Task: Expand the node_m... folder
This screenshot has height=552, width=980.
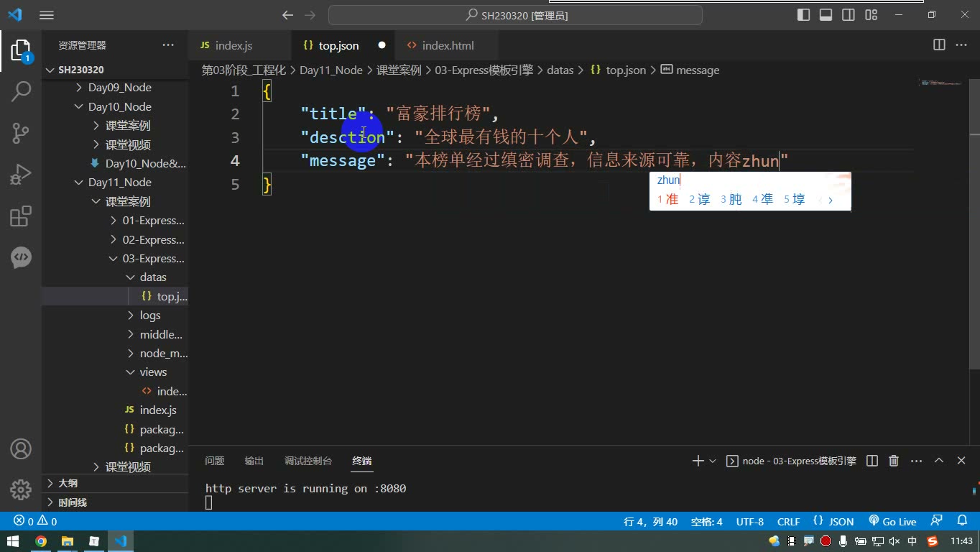Action: pos(115,354)
